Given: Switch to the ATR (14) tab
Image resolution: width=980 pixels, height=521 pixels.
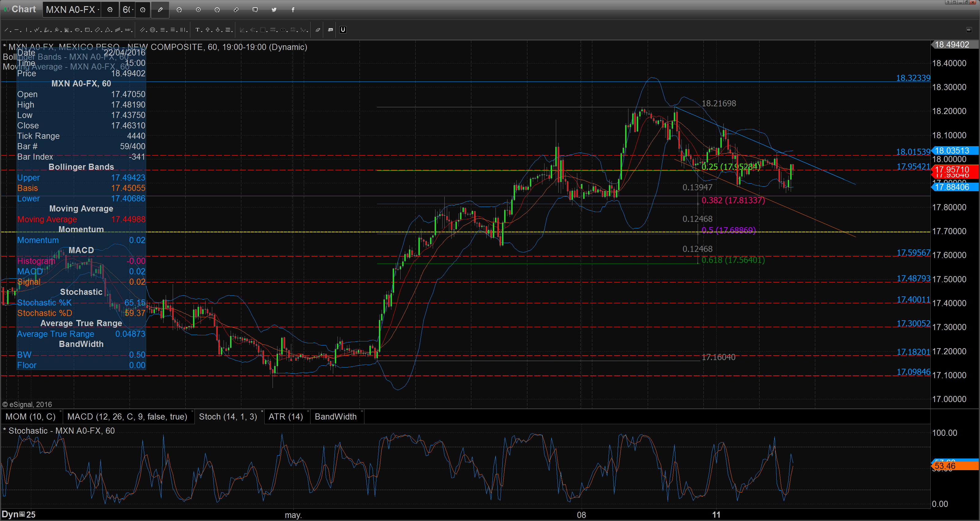Looking at the screenshot, I should click(286, 417).
